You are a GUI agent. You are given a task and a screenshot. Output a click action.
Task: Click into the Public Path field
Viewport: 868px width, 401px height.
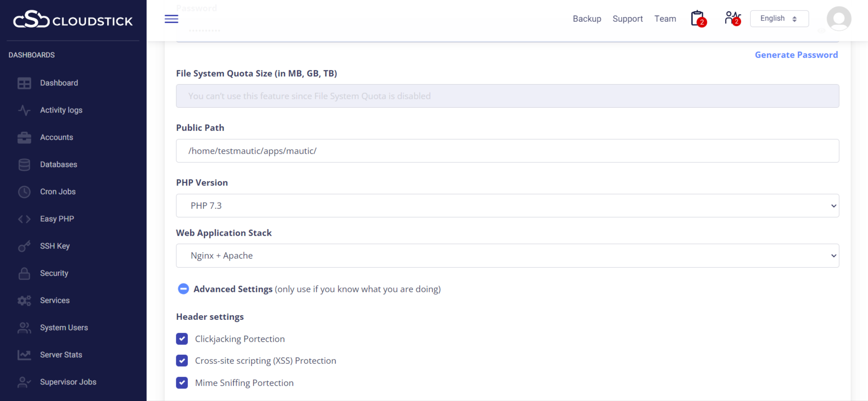[x=507, y=151]
